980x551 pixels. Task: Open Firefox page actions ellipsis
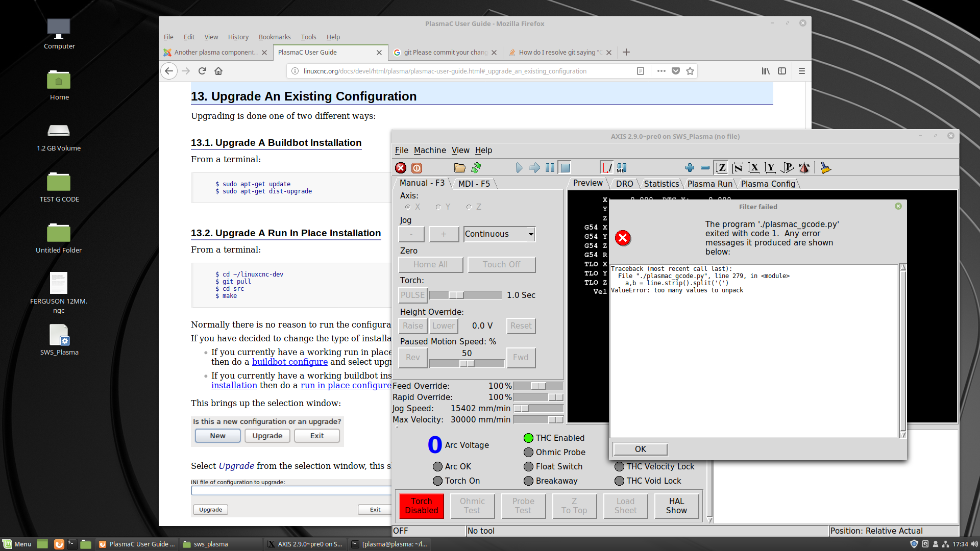[661, 71]
